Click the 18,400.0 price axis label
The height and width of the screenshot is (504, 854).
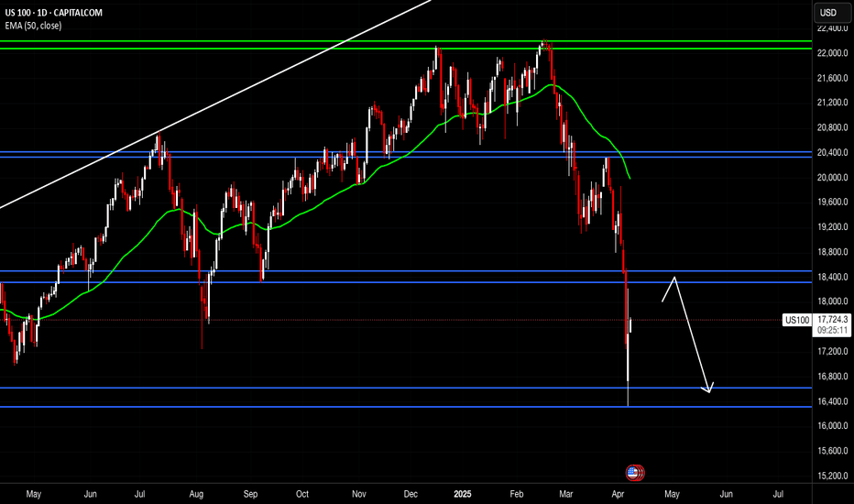833,277
